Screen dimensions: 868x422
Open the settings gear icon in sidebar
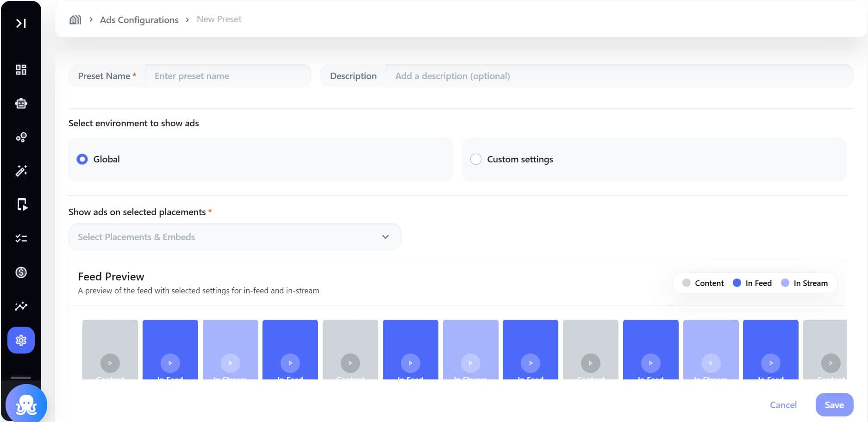21,340
